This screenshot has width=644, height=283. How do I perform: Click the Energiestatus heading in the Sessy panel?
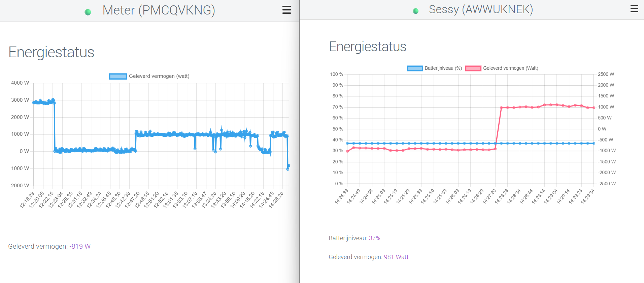click(367, 46)
